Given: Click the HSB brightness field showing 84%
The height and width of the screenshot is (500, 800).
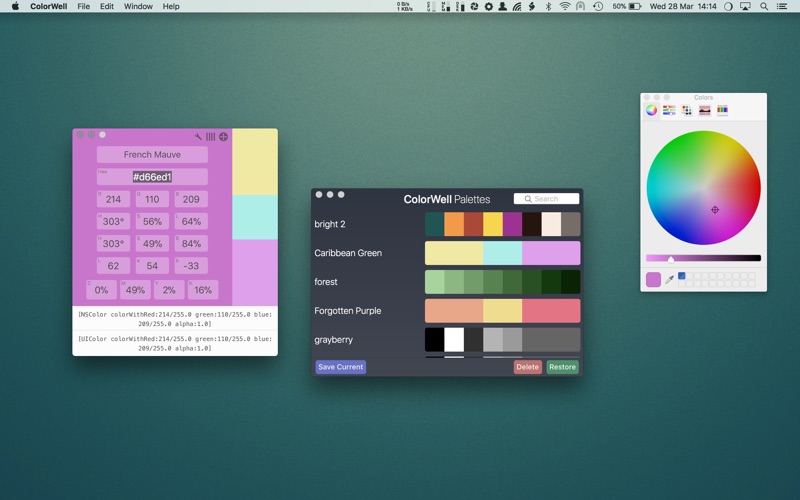Looking at the screenshot, I should pyautogui.click(x=191, y=243).
